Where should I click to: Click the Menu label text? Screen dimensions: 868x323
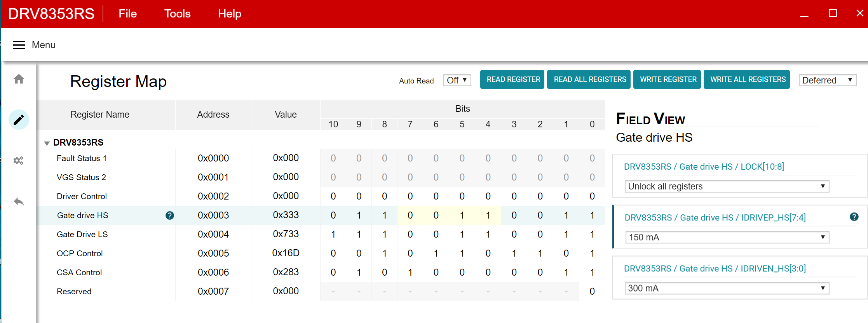(44, 45)
